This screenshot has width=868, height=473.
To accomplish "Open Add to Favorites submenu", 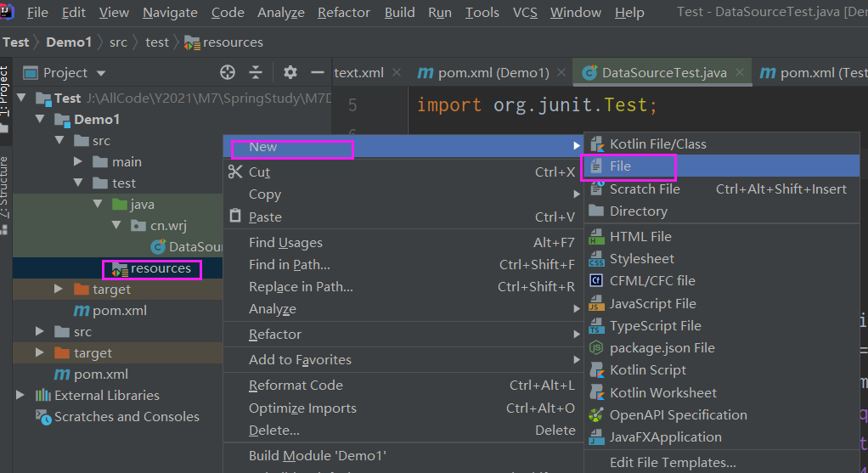I will (x=403, y=359).
